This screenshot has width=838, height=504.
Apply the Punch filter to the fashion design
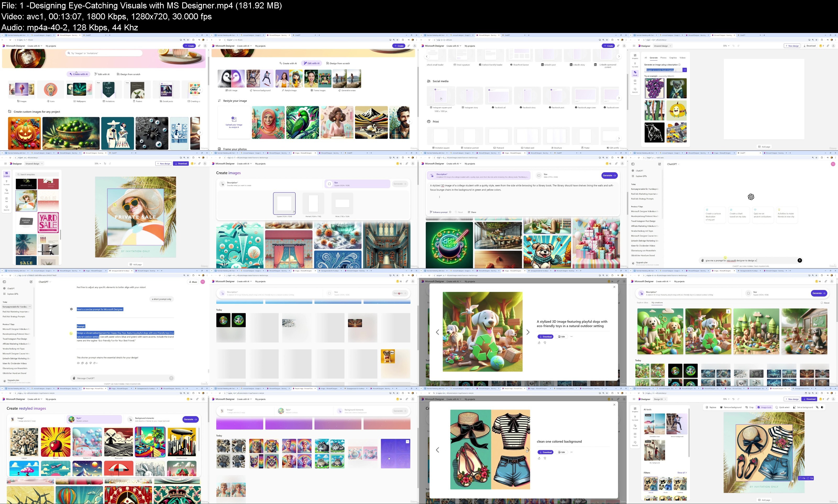point(665,484)
